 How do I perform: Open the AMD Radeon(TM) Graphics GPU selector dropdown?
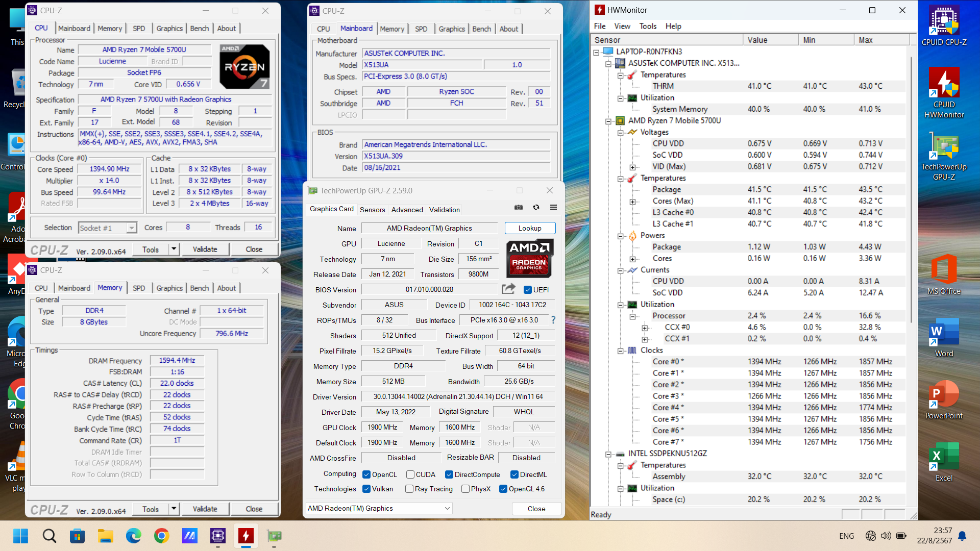(x=379, y=508)
